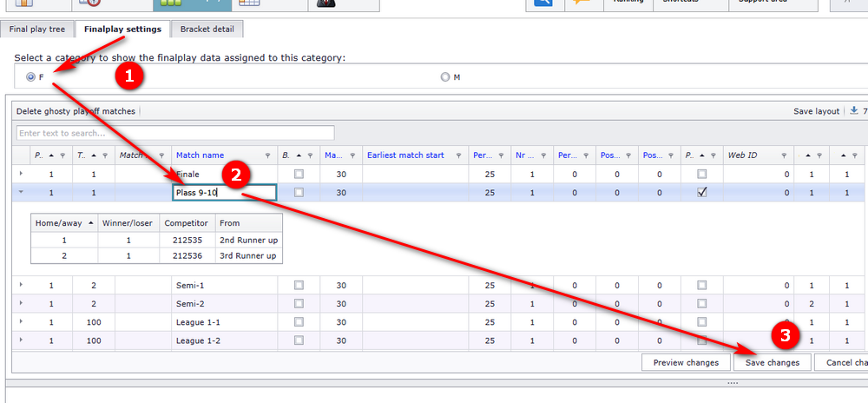Viewport: 868px width, 403px height.
Task: Select the F category radio button
Action: coord(30,77)
